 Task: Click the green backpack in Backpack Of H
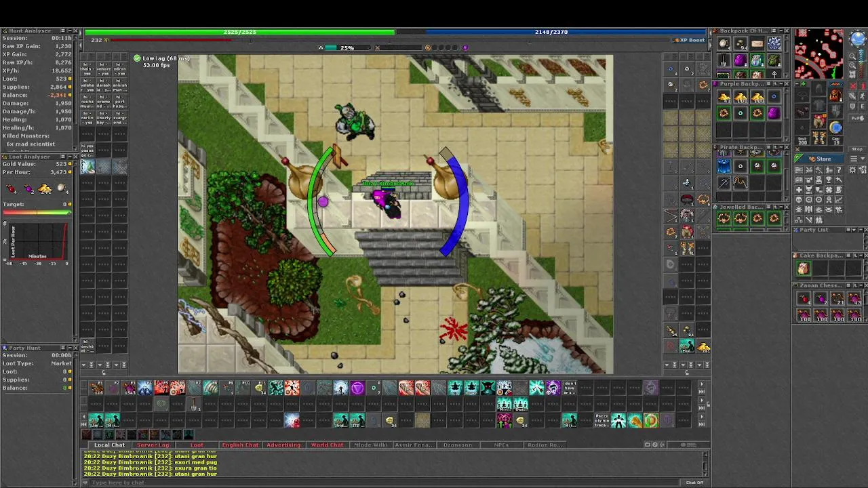pos(774,60)
